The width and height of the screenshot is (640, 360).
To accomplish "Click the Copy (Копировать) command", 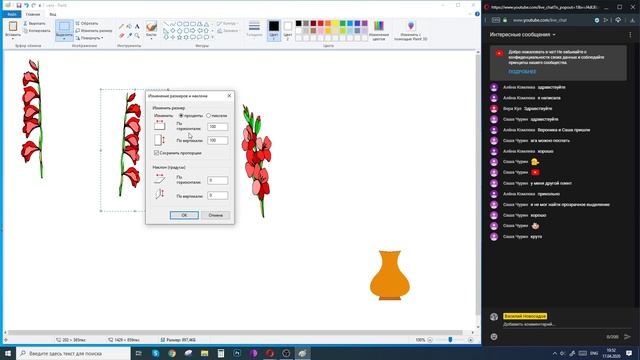I will coord(37,31).
